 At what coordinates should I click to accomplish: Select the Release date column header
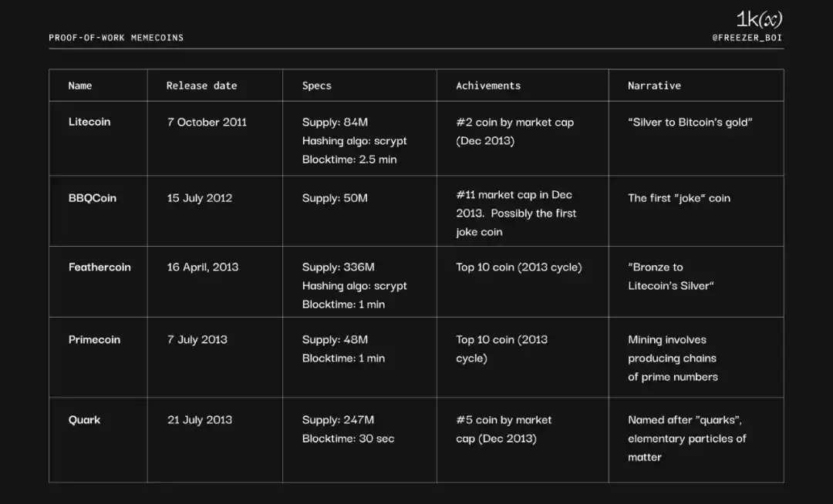(x=202, y=86)
